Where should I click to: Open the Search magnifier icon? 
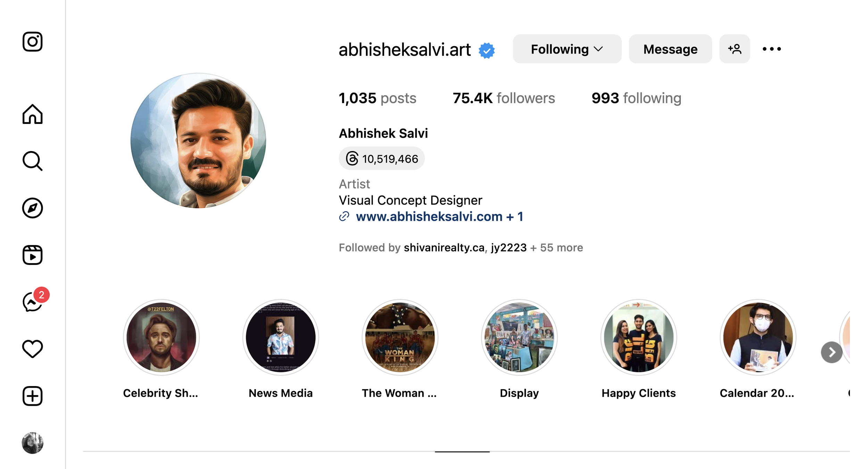coord(33,161)
